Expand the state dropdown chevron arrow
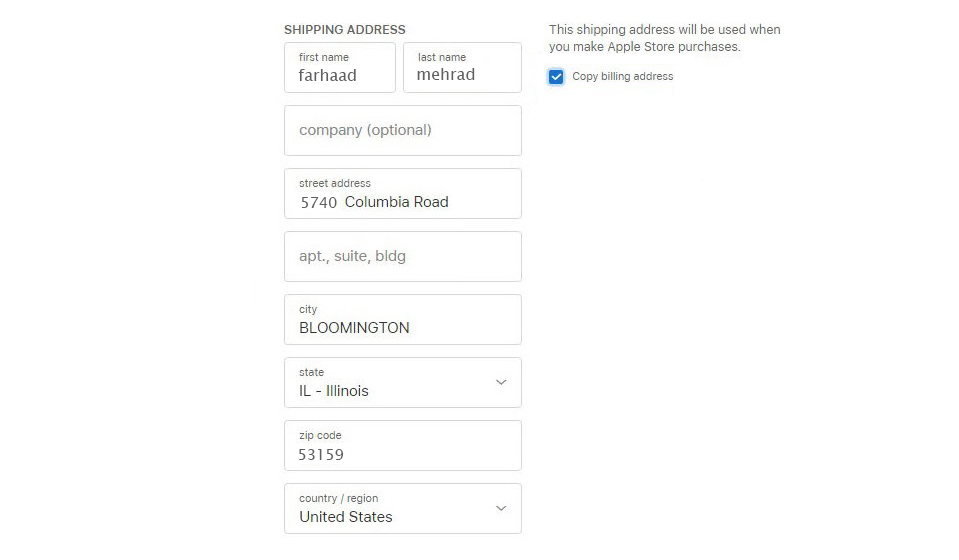The height and width of the screenshot is (560, 959). click(501, 382)
